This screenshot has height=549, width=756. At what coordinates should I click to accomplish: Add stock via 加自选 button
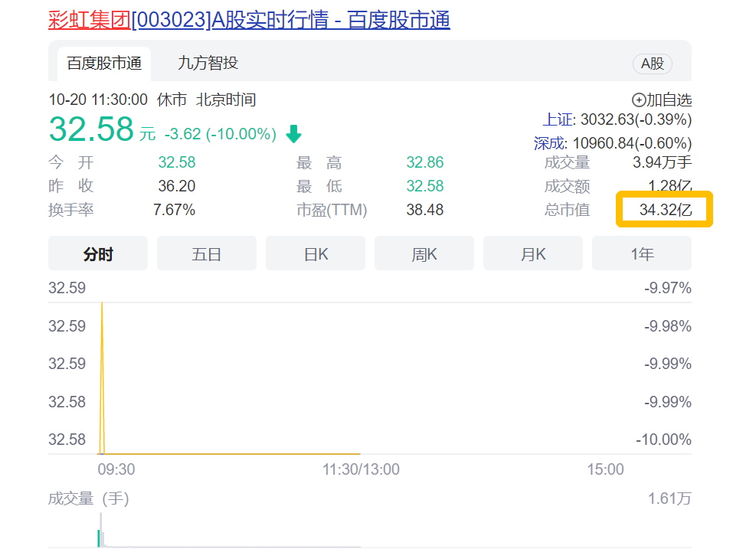click(x=662, y=100)
